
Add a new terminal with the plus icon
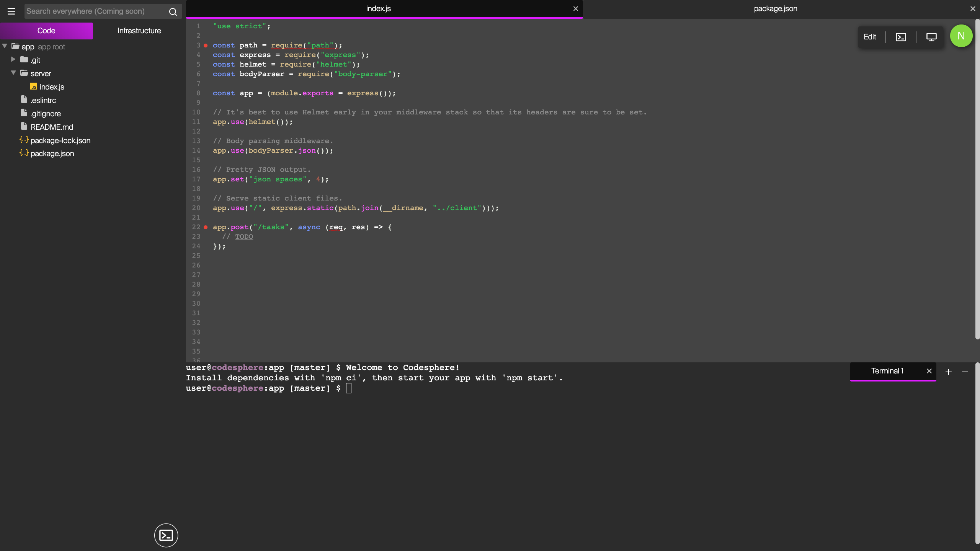pyautogui.click(x=948, y=372)
